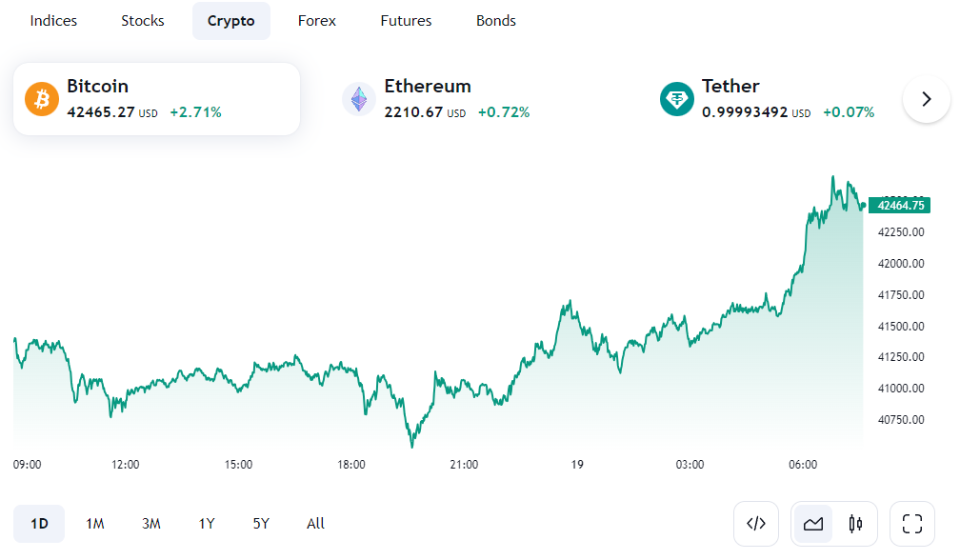960x560 pixels.
Task: Select 1Y time range
Action: 207,524
